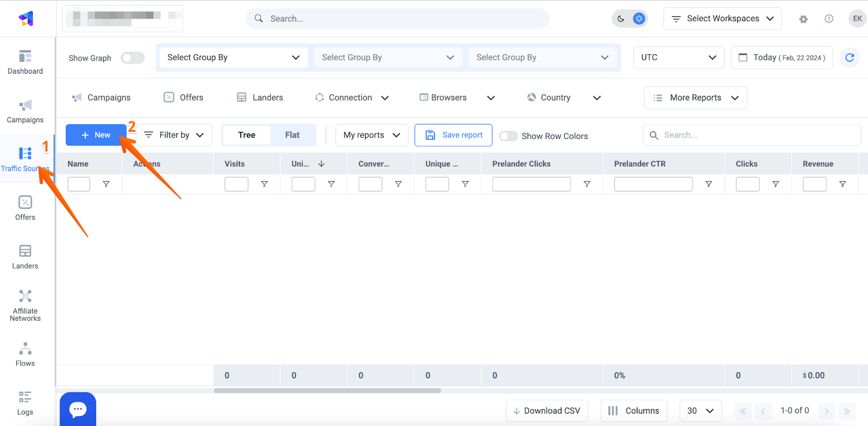Toggle the Show Graph switch

132,58
